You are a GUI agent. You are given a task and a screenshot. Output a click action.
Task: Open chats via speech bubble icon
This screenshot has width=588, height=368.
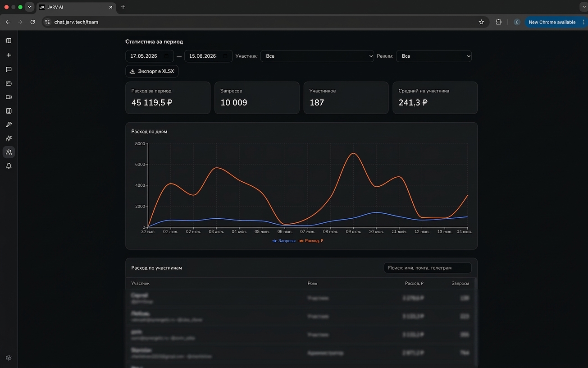pos(9,69)
